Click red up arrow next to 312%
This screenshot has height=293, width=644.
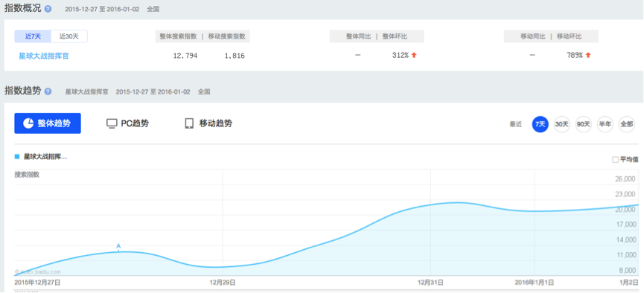(414, 55)
